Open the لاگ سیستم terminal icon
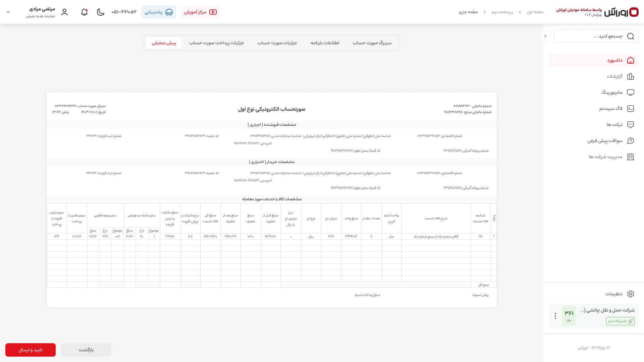 click(631, 109)
